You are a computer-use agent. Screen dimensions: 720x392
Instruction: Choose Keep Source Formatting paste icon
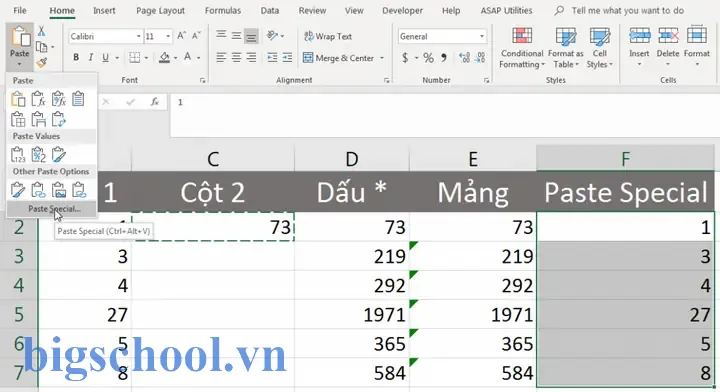[78, 99]
